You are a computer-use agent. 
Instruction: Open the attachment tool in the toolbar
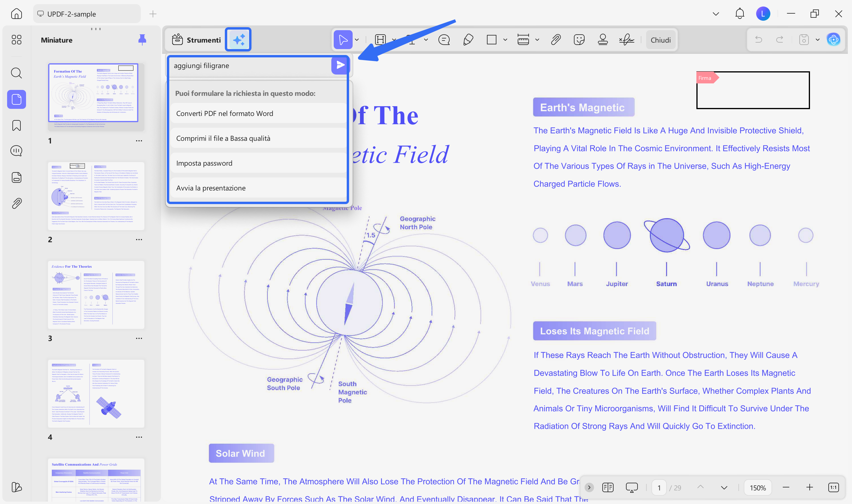pyautogui.click(x=556, y=40)
